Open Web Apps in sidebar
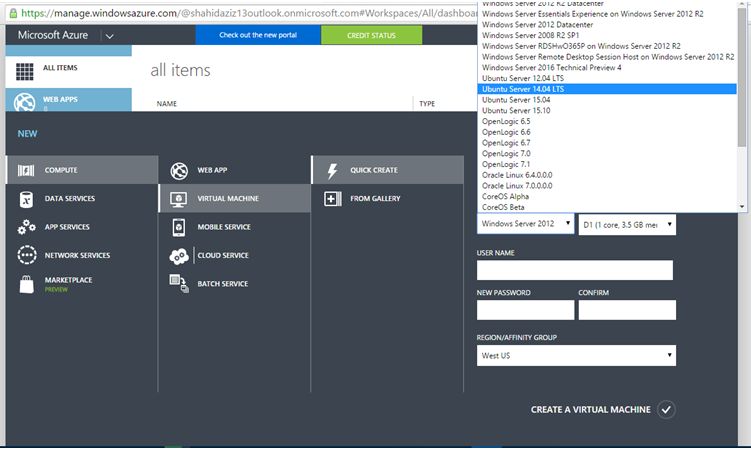 click(68, 100)
